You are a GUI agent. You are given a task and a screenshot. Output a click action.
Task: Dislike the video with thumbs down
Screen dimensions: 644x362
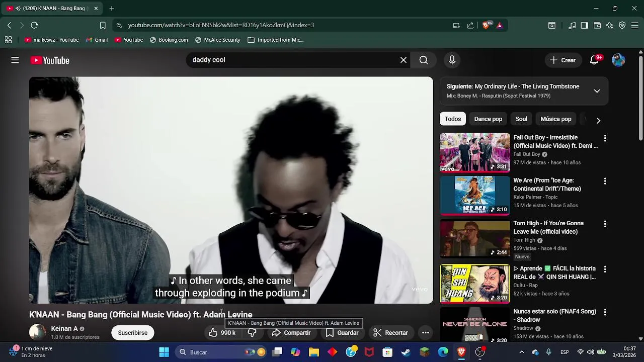(252, 333)
